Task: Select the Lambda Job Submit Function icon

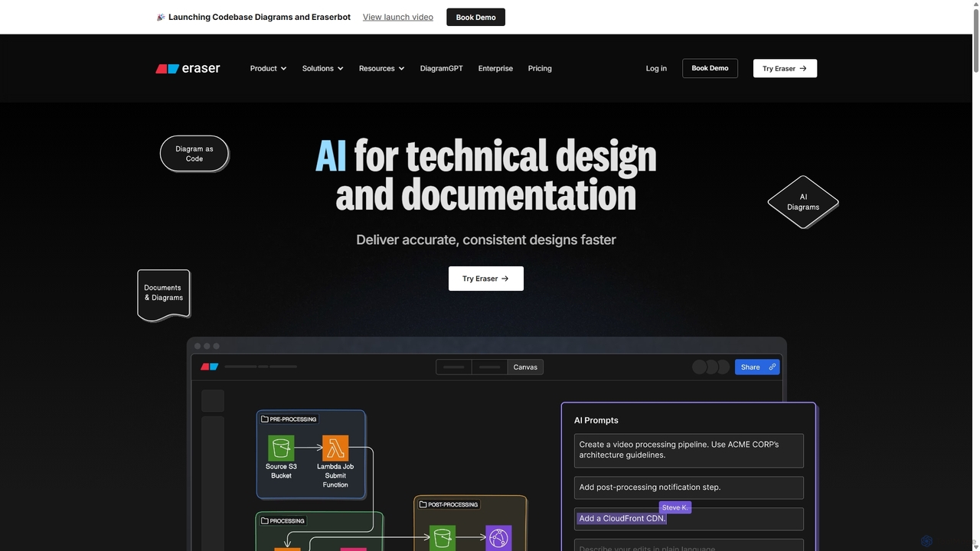Action: click(x=335, y=448)
